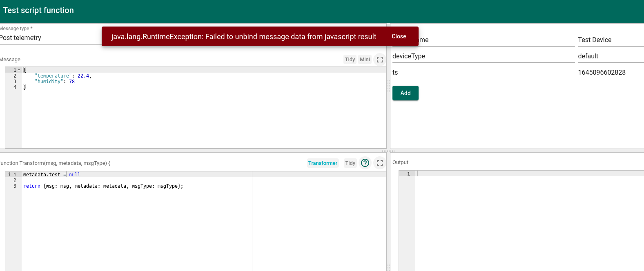Open the Message type Post telemetry selector

point(51,38)
